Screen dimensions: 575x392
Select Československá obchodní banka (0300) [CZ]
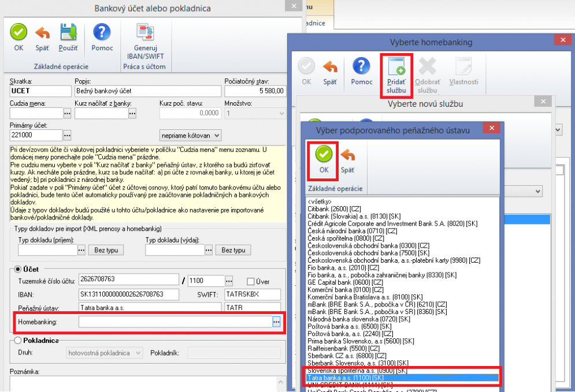368,245
